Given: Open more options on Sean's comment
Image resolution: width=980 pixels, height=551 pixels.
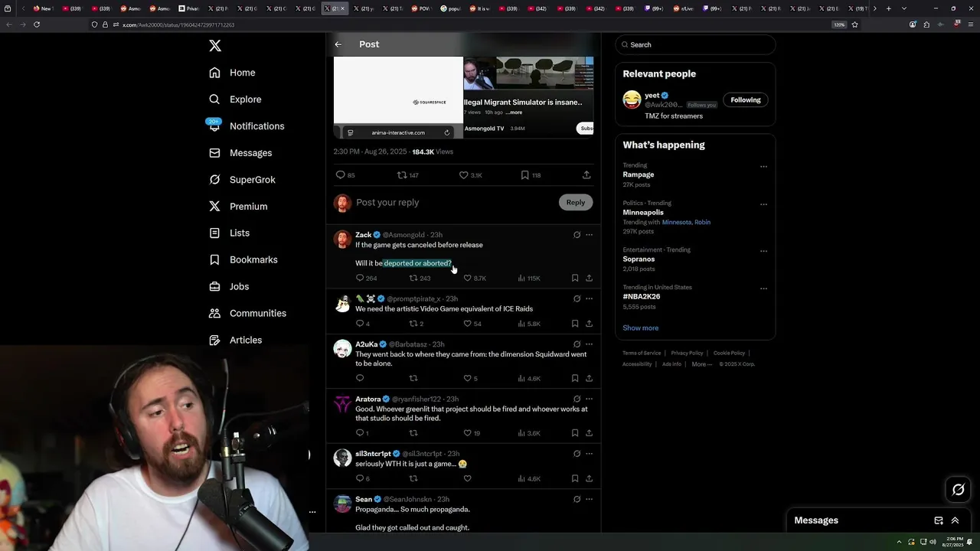Looking at the screenshot, I should coord(589,499).
